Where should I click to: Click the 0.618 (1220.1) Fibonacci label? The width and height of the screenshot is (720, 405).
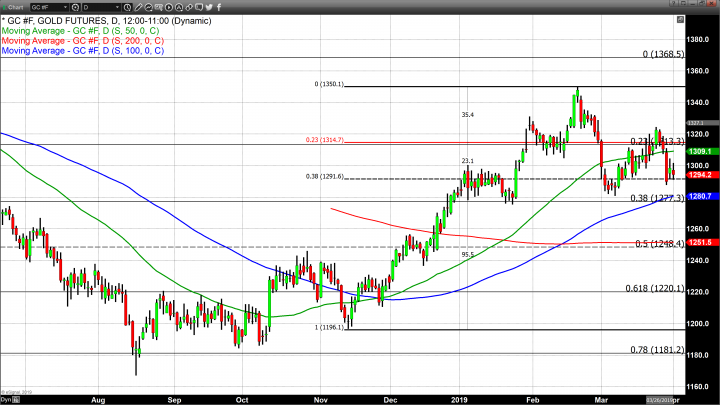tap(655, 288)
